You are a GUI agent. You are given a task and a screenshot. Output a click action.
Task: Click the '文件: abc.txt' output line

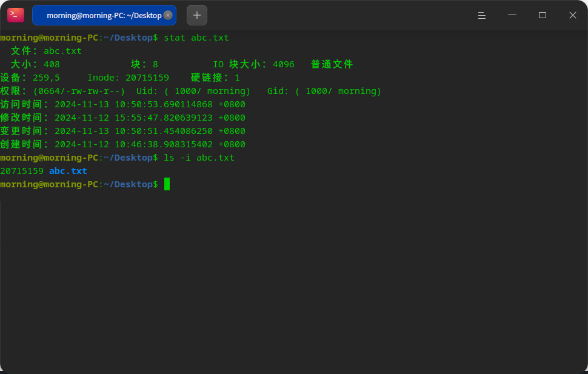[x=46, y=51]
